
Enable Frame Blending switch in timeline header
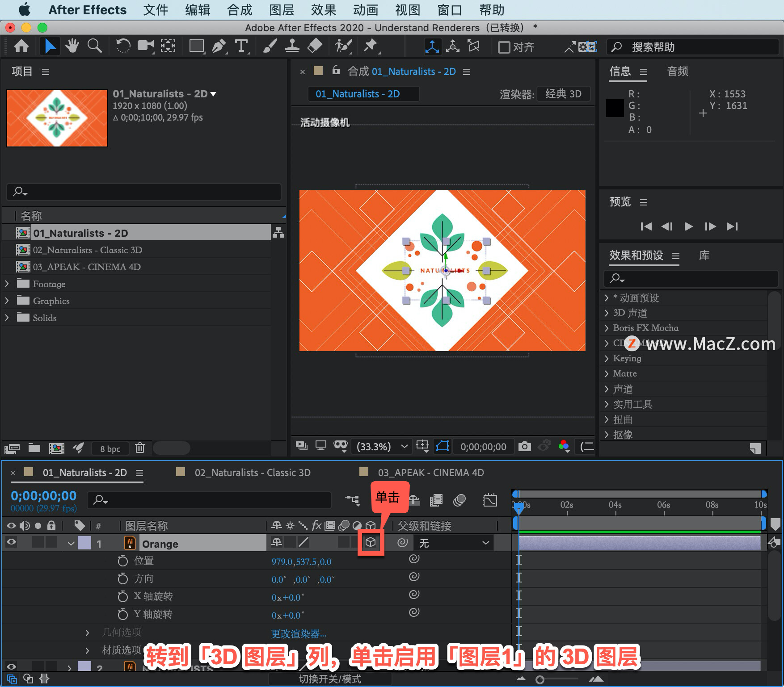[436, 500]
